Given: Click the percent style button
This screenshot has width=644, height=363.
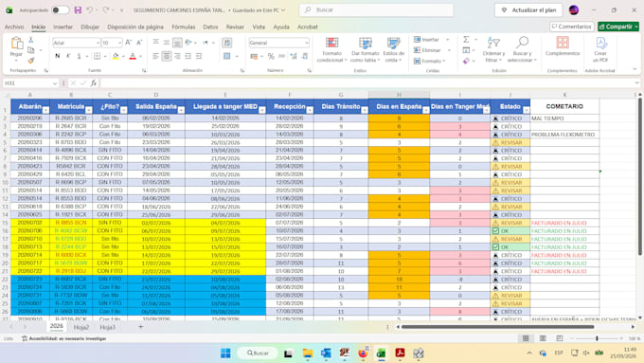Looking at the screenshot, I should point(271,56).
